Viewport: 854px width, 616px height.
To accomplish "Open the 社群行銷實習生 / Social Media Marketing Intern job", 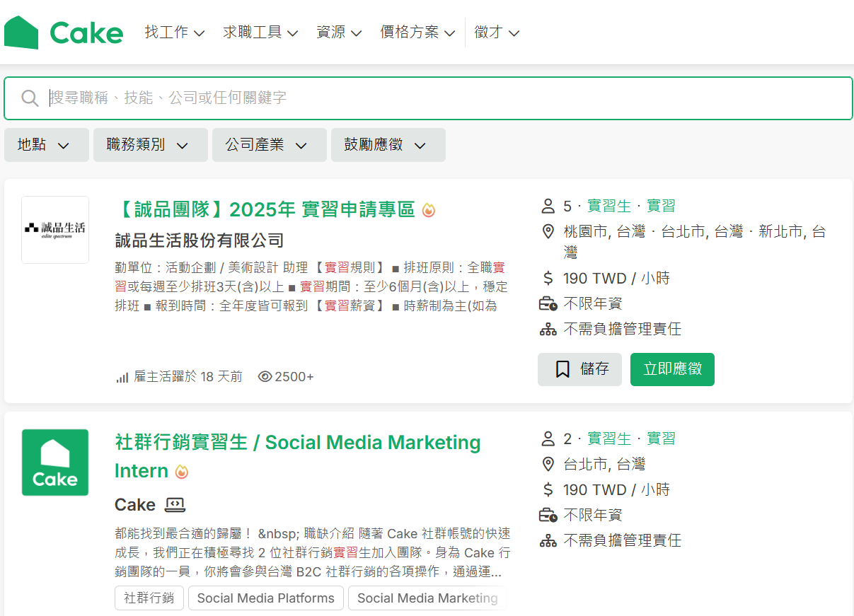I will (298, 456).
